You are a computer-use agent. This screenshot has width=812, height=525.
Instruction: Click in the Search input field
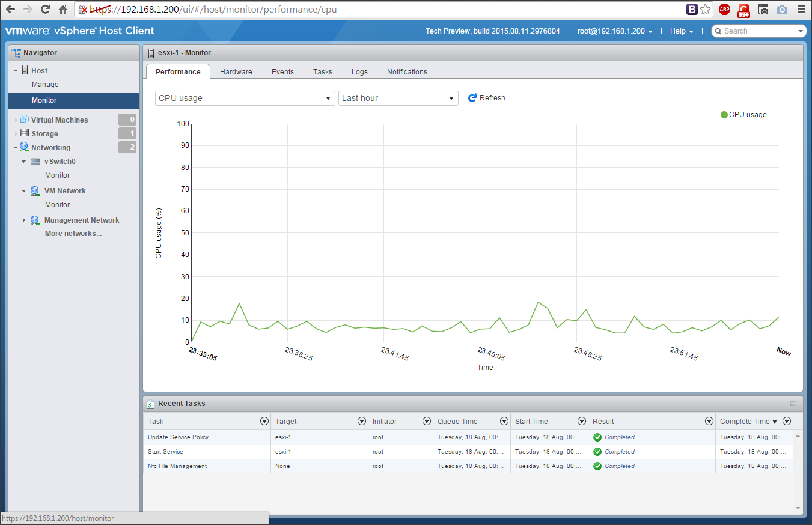pyautogui.click(x=759, y=31)
